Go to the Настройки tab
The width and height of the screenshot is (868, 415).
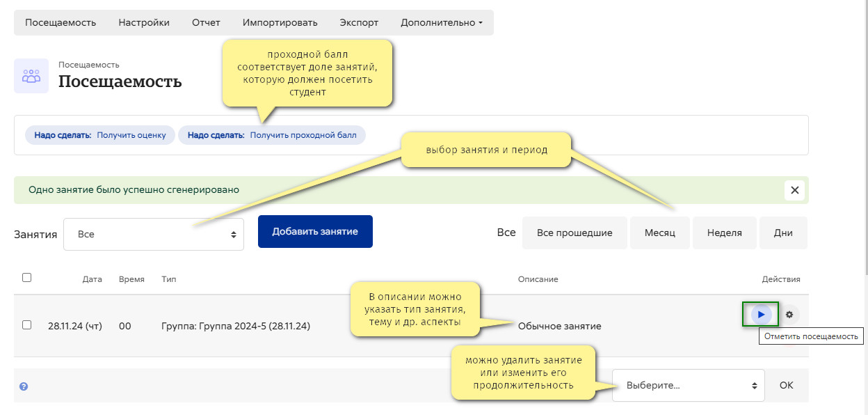pos(144,22)
